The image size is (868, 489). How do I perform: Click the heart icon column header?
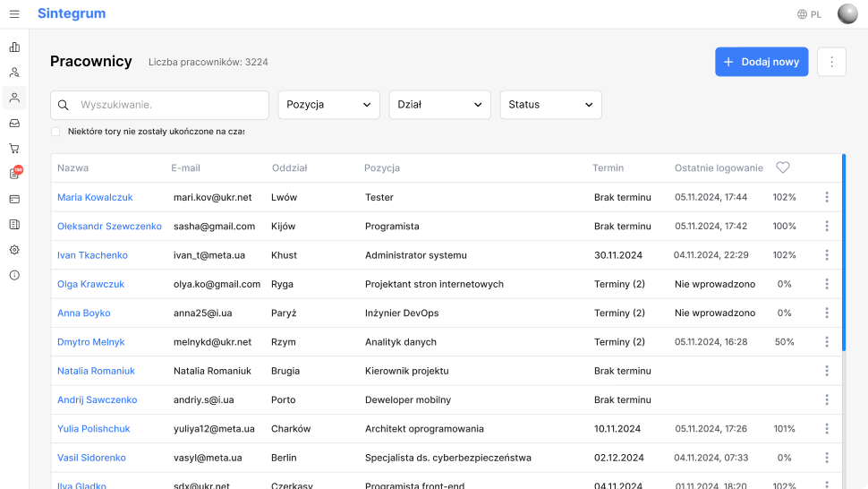click(783, 167)
